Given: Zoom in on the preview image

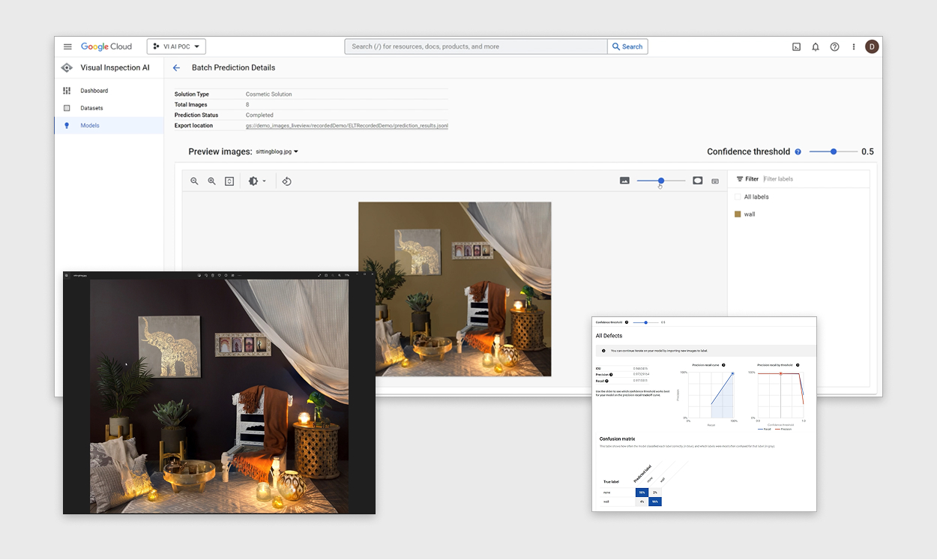Looking at the screenshot, I should 211,181.
